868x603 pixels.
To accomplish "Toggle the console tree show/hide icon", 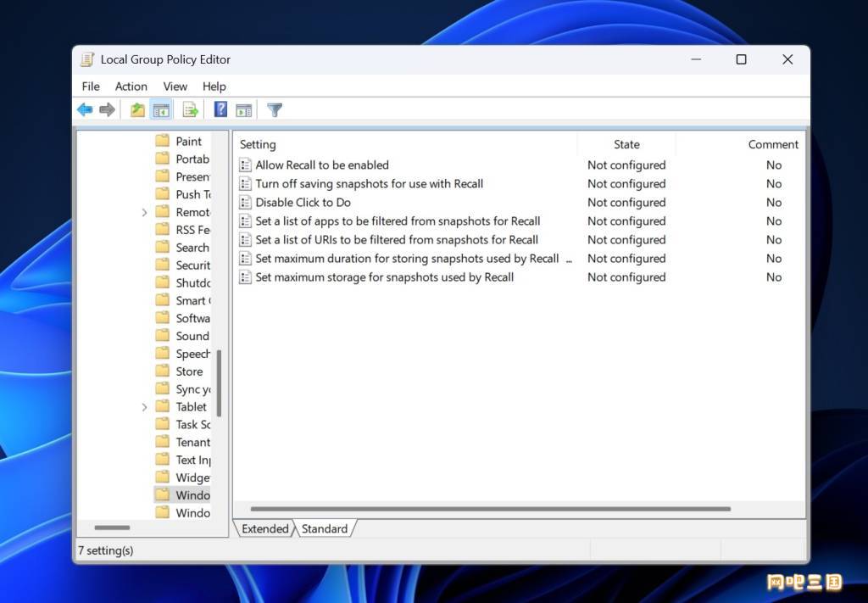I will 161,109.
